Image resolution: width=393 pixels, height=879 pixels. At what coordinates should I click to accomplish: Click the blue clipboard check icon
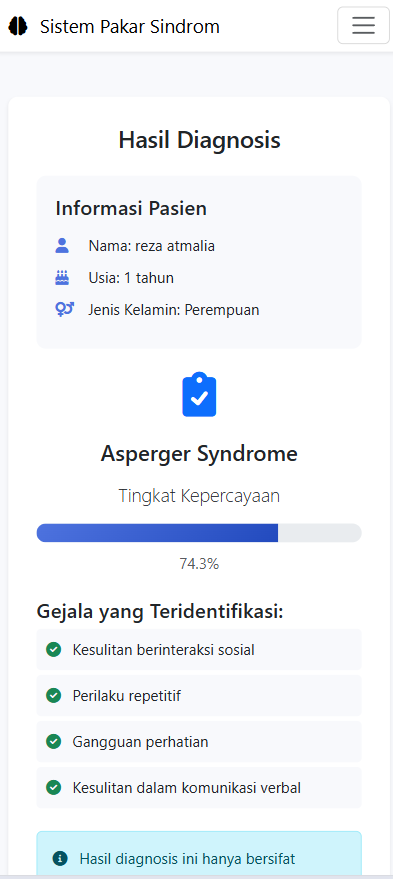(x=199, y=395)
